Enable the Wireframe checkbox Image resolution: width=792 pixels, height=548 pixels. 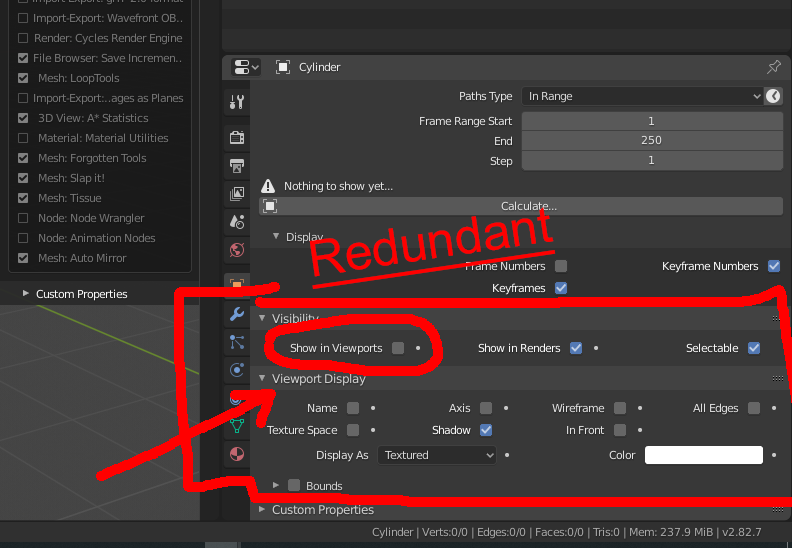pos(620,408)
